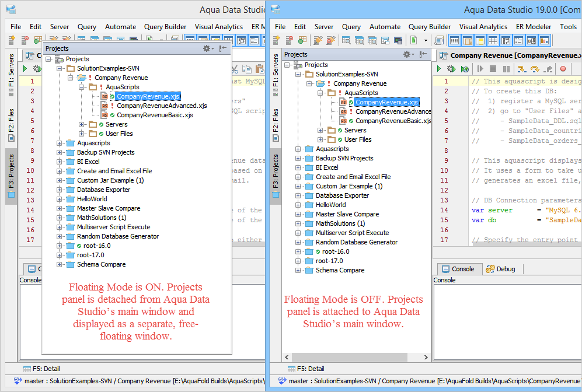Screen dimensions: 582x392
Task: Click the step over icon in the right script toolbar
Action: (535, 69)
